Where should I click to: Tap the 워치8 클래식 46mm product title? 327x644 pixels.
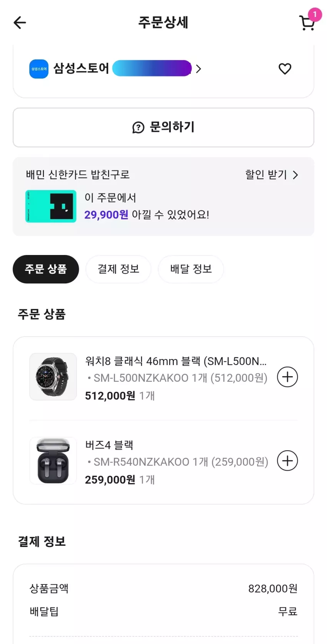176,361
